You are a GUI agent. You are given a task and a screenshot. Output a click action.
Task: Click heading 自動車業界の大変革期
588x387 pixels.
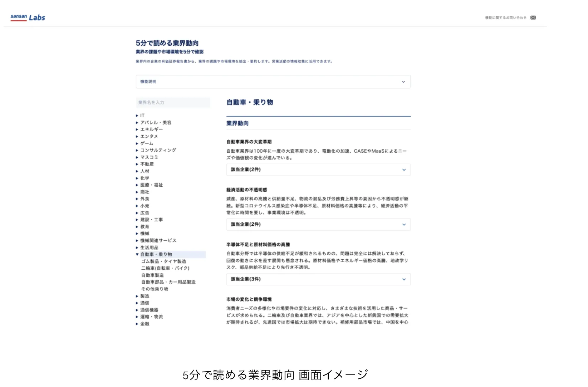(249, 142)
